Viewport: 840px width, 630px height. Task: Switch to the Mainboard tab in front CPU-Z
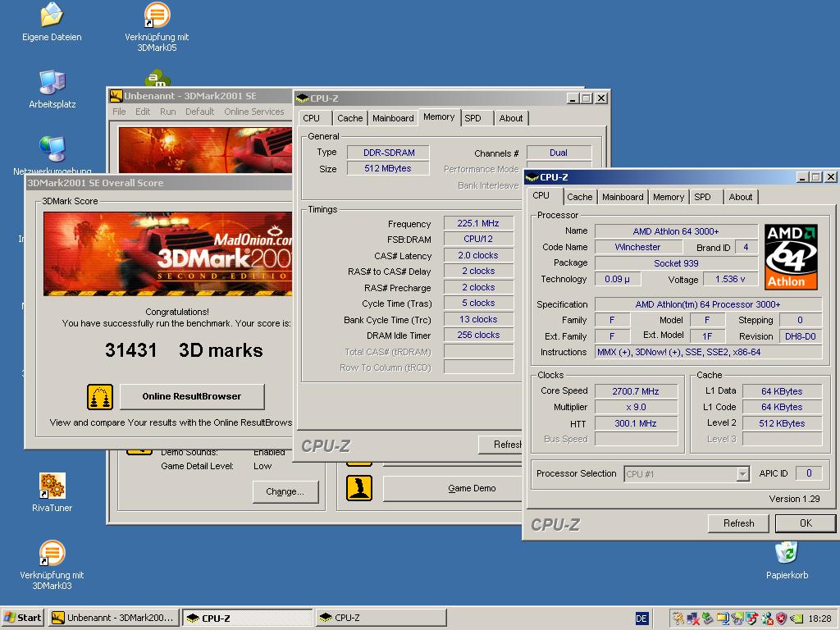pyautogui.click(x=623, y=197)
